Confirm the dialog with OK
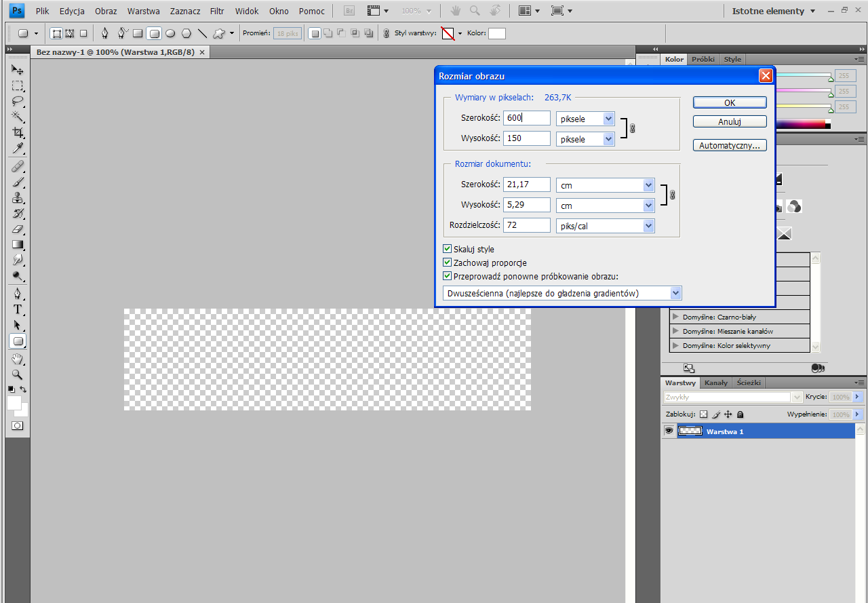This screenshot has height=603, width=868. click(x=730, y=102)
